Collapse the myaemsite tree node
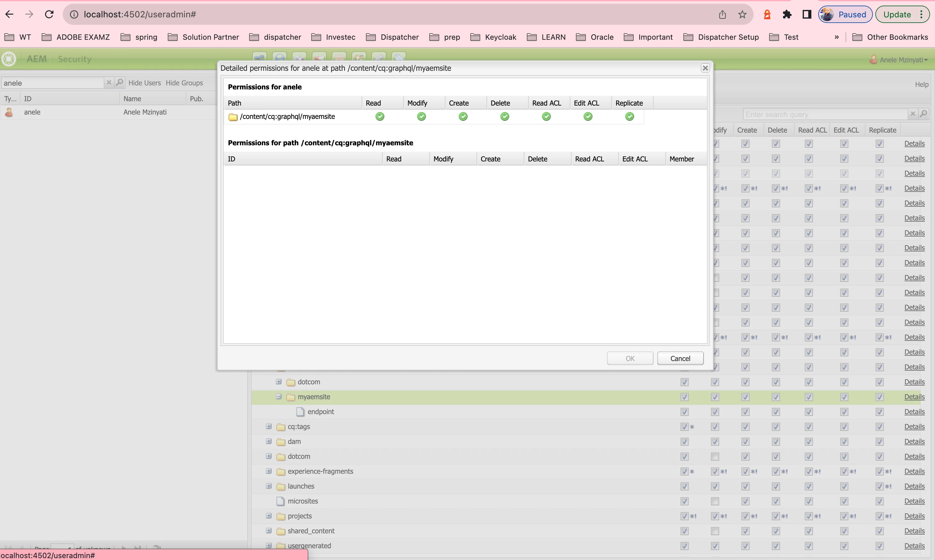 tap(278, 397)
